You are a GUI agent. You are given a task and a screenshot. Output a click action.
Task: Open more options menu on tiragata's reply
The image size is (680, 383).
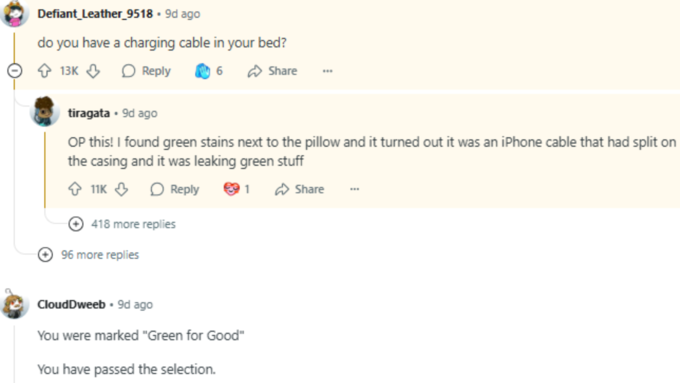354,189
